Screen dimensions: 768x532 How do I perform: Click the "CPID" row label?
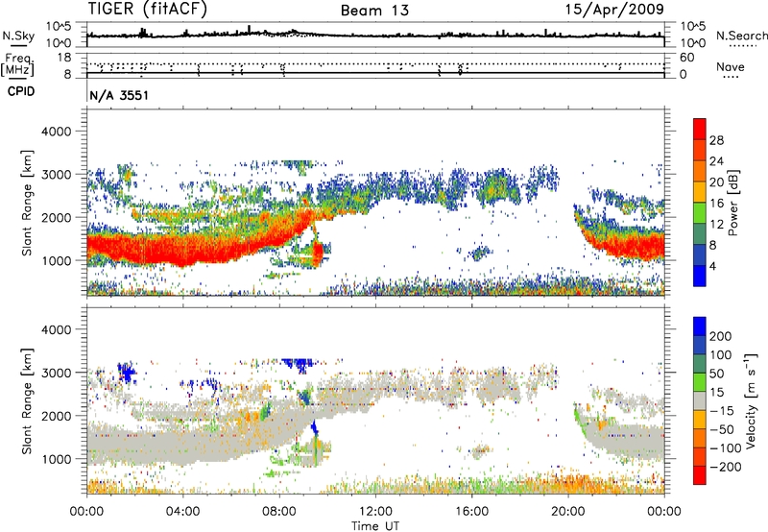click(x=21, y=91)
